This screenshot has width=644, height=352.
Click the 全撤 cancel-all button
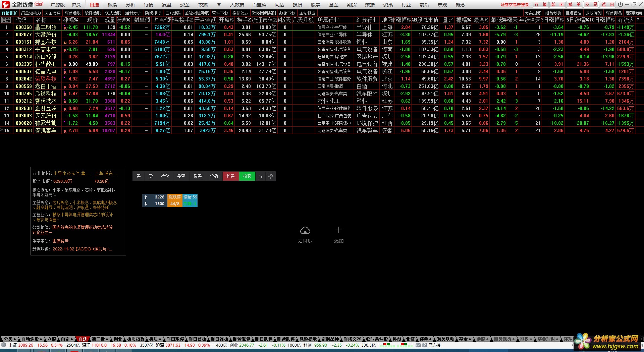click(214, 176)
